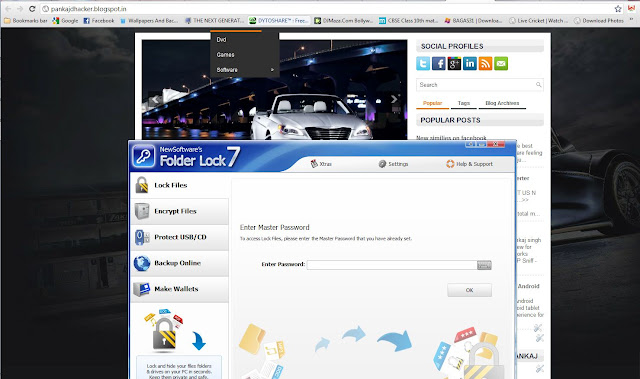Select Lock Files in the sidebar
Viewport: 640px width, 379px height.
tap(180, 185)
